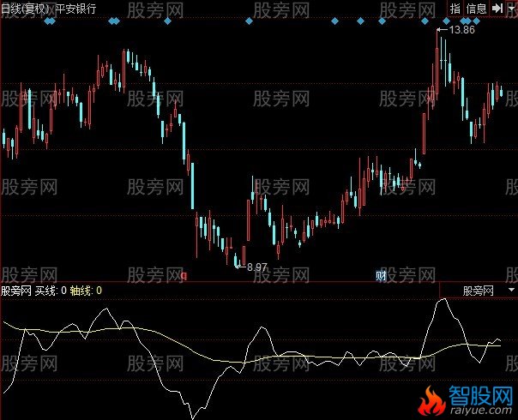Open the 信息 info panel button
This screenshot has height=420, width=518.
[476, 9]
